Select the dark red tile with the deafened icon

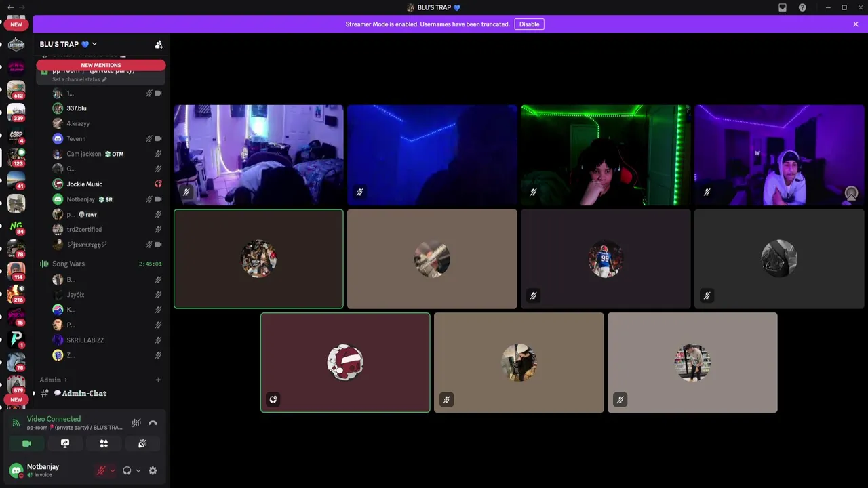click(345, 363)
